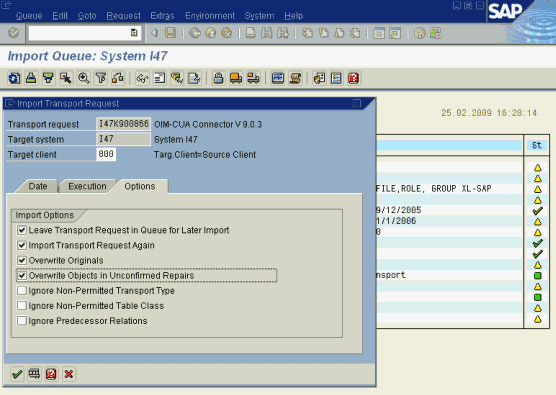Click the magnifier Details icon
Viewport: 556px width, 395px height.
pos(83,78)
